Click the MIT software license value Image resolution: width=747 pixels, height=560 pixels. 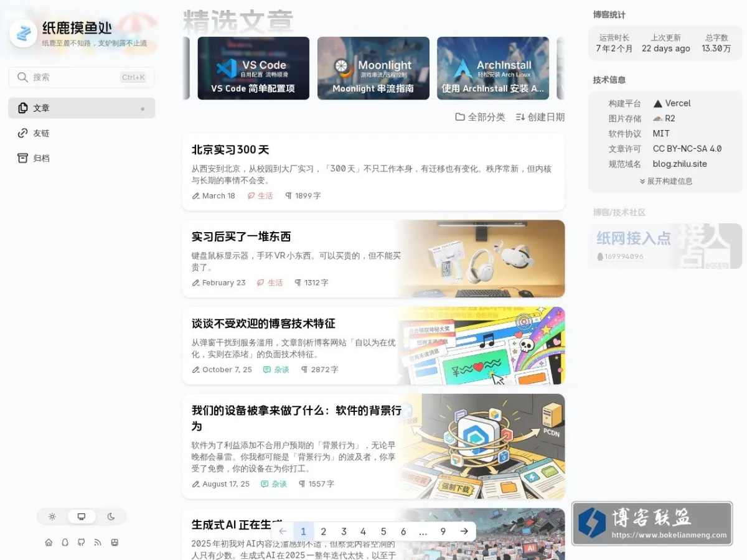[x=661, y=134]
